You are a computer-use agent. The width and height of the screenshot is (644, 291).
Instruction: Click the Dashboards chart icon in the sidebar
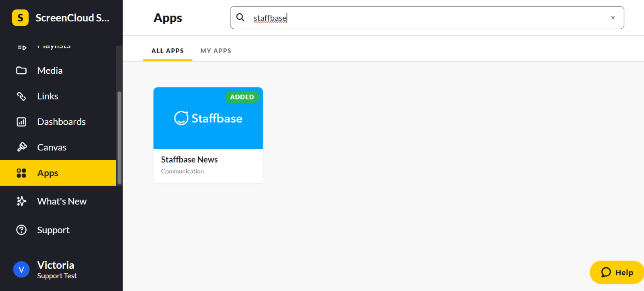pyautogui.click(x=21, y=122)
